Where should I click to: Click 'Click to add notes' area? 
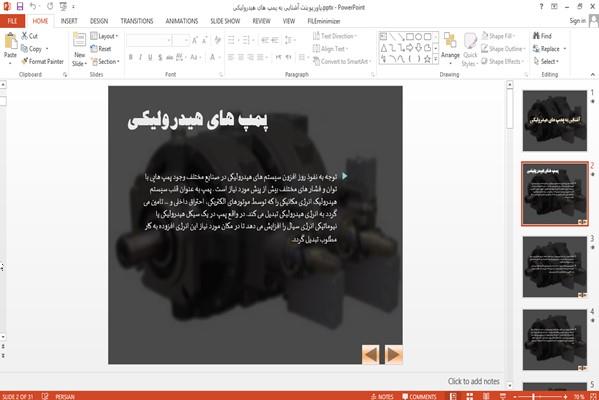click(473, 381)
